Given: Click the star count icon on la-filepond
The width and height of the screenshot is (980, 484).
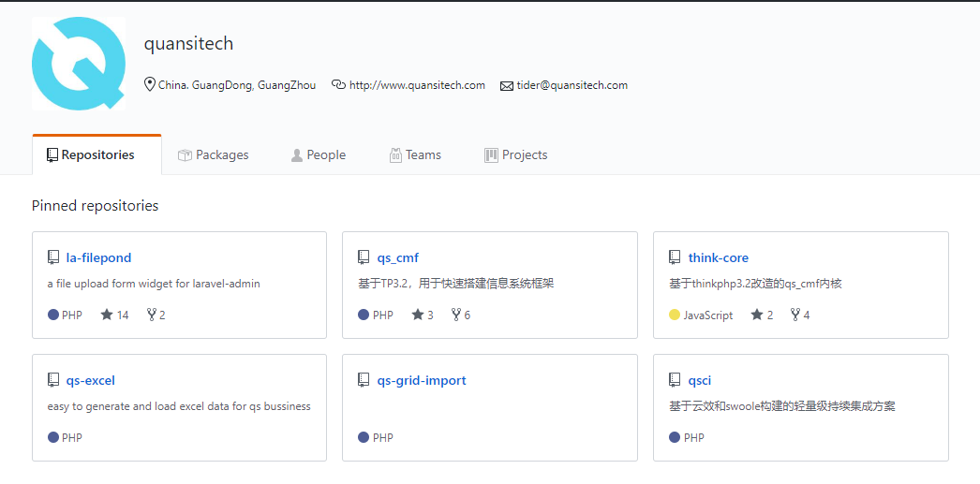Looking at the screenshot, I should [x=106, y=315].
